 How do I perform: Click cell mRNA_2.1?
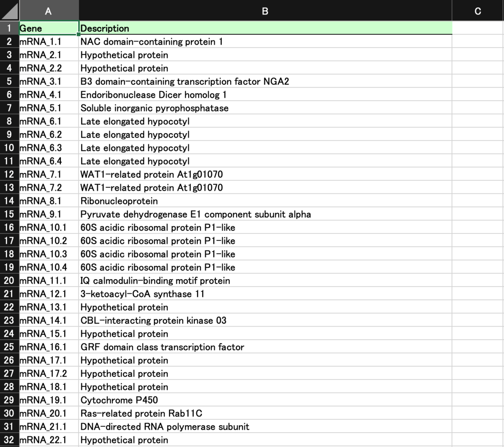point(49,55)
